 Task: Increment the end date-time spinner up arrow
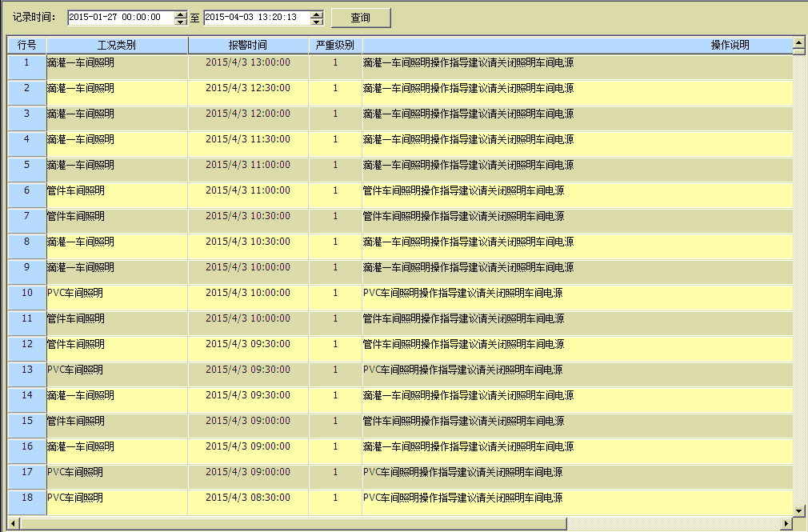[317, 14]
